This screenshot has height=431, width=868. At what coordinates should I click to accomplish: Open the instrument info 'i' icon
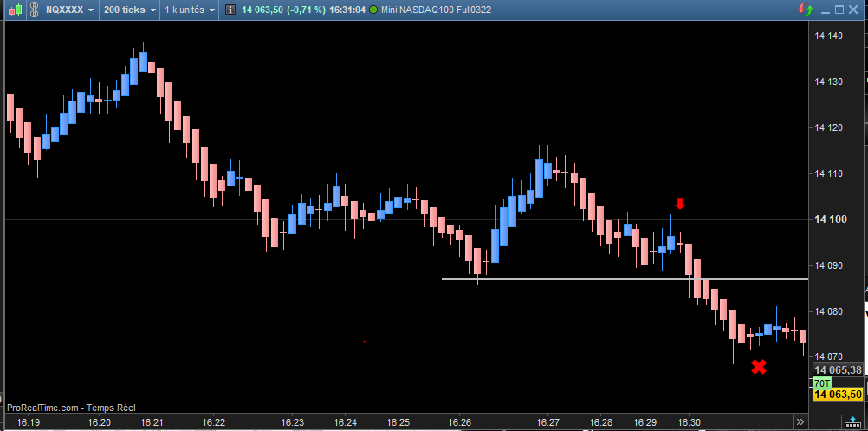coord(230,10)
